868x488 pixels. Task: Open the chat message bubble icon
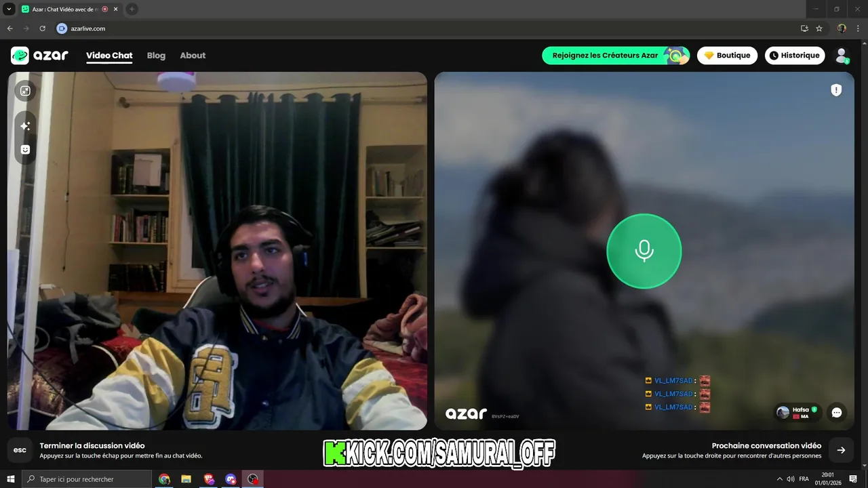[837, 412]
